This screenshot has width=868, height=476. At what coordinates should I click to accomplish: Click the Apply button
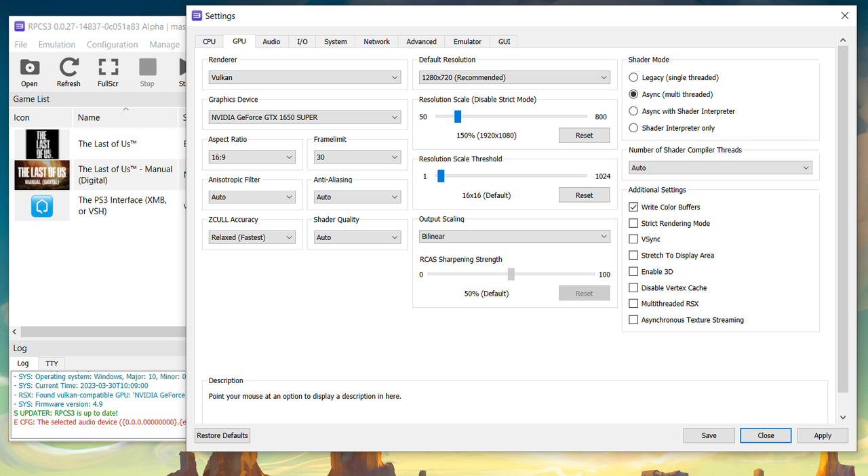pyautogui.click(x=823, y=436)
